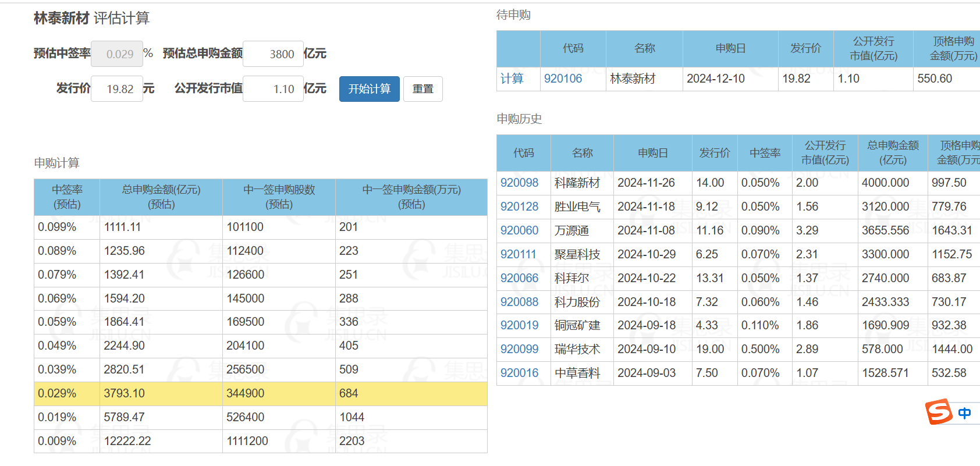Click the 发行价 input field
This screenshot has height=466, width=980.
(x=117, y=89)
